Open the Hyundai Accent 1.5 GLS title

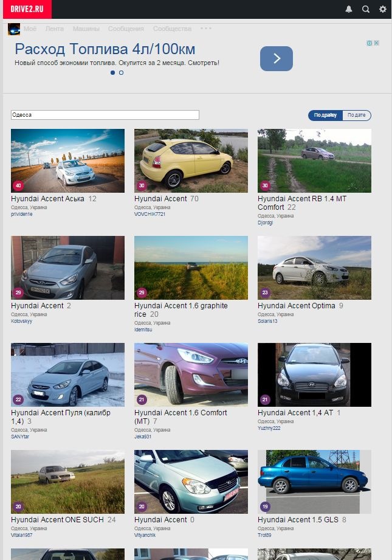[x=298, y=520]
